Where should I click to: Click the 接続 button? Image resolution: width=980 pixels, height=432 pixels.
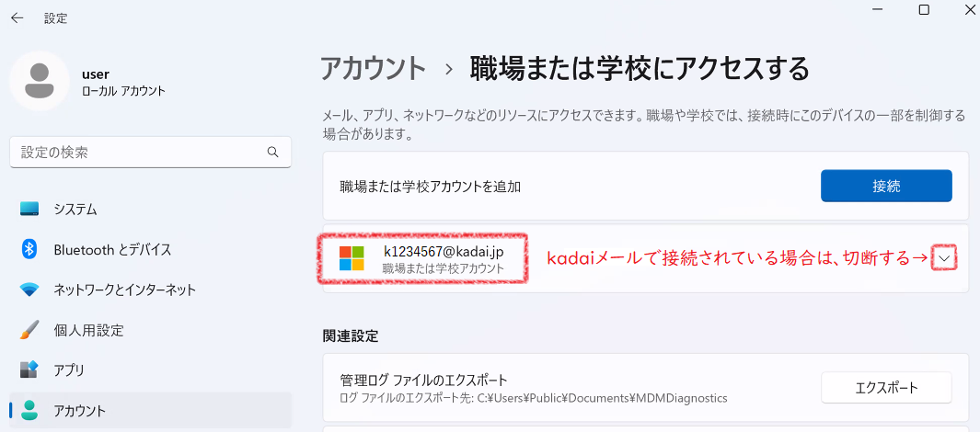tap(886, 186)
